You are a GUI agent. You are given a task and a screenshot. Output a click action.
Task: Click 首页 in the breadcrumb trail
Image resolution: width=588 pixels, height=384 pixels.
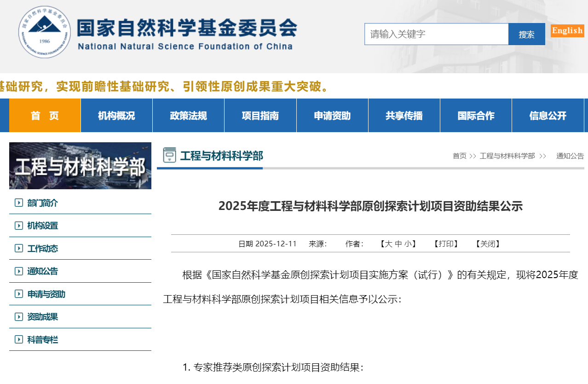click(460, 156)
